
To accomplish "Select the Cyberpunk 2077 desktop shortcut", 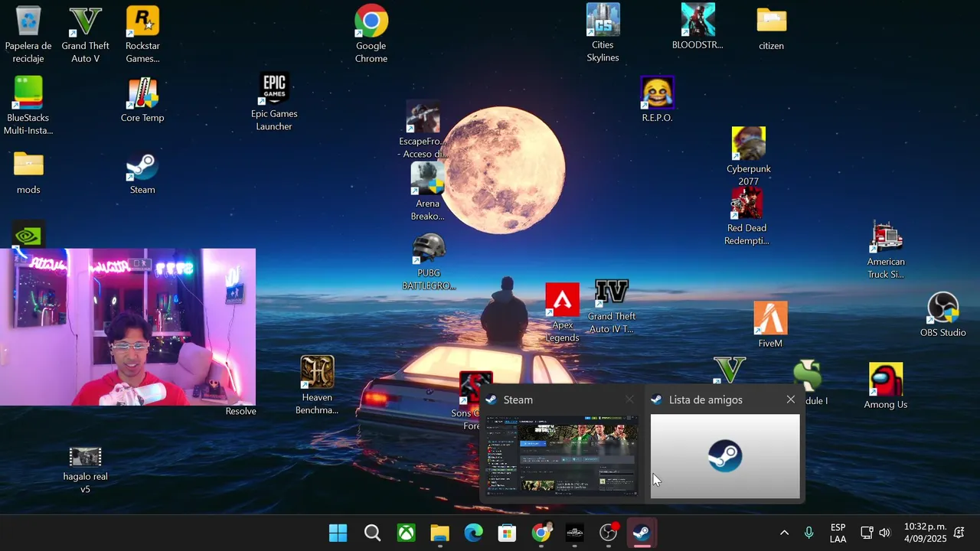I will pos(749,157).
